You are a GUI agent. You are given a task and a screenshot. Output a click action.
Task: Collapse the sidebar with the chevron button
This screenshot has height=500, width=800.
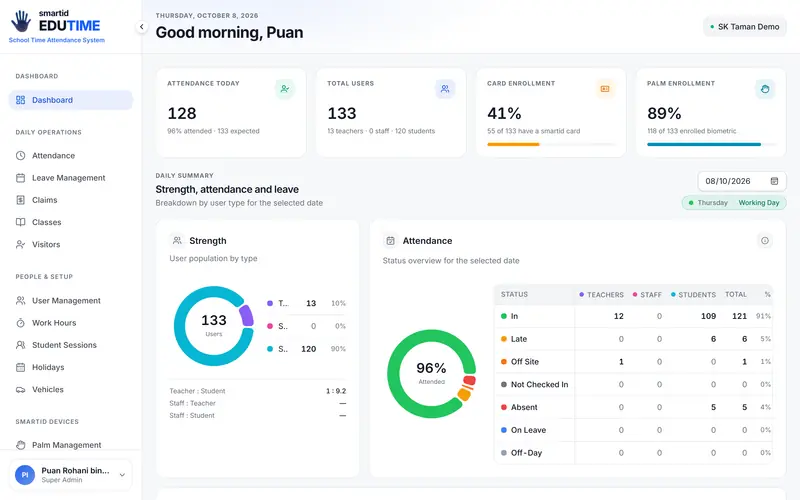tap(141, 27)
